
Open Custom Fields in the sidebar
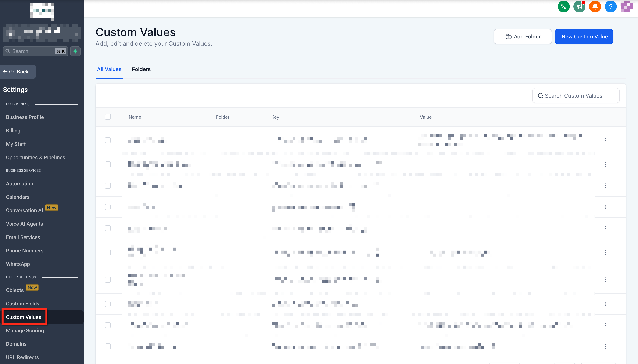coord(23,304)
